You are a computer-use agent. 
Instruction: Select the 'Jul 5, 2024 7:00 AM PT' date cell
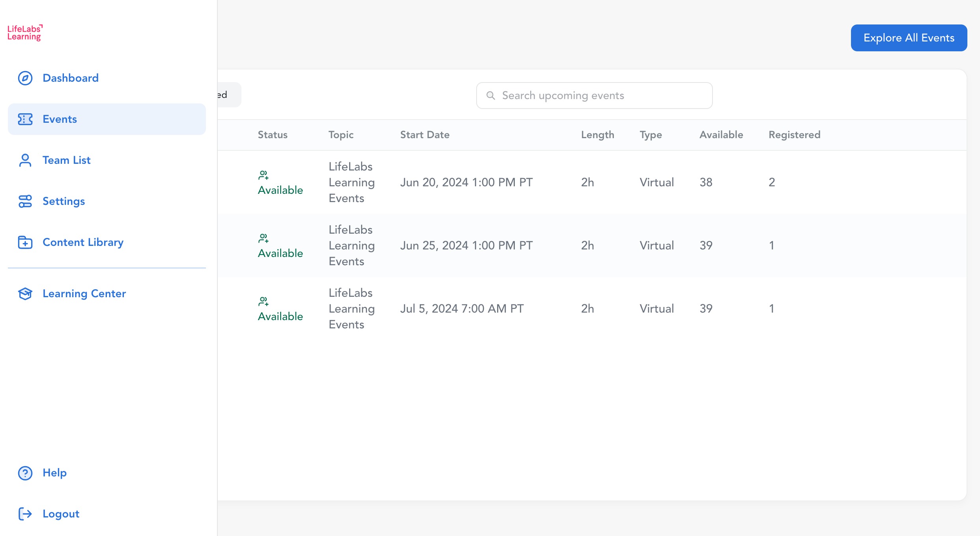(x=462, y=309)
